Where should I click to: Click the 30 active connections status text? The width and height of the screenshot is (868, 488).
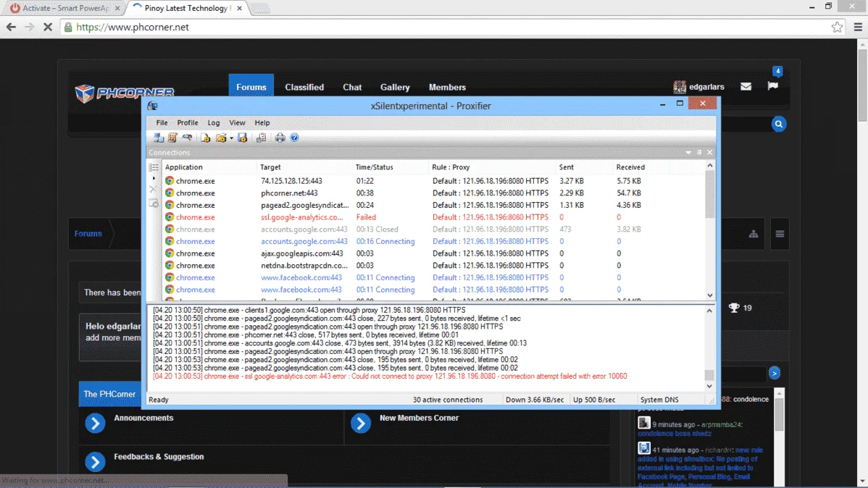coord(447,400)
